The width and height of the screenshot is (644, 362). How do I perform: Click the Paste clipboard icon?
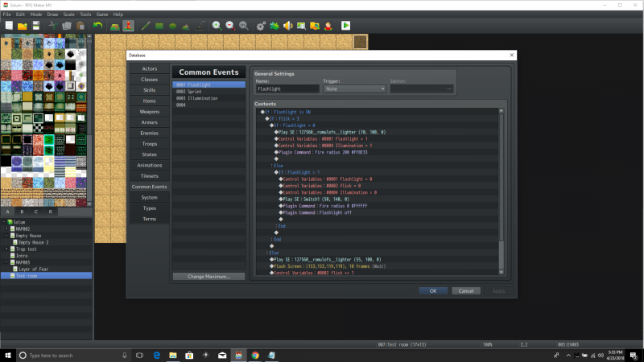pos(80,26)
